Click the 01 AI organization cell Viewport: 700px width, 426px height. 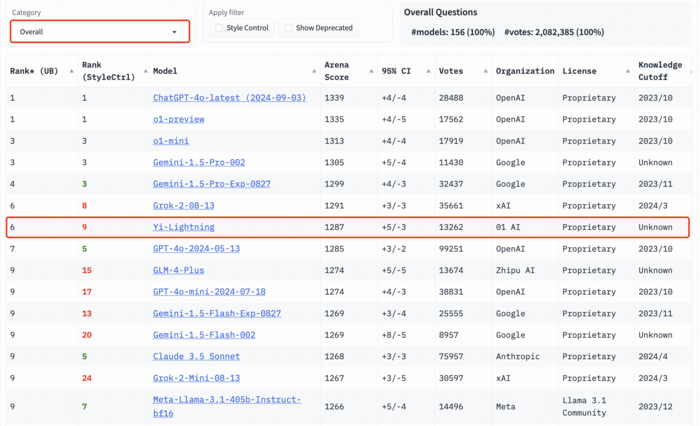click(x=508, y=227)
